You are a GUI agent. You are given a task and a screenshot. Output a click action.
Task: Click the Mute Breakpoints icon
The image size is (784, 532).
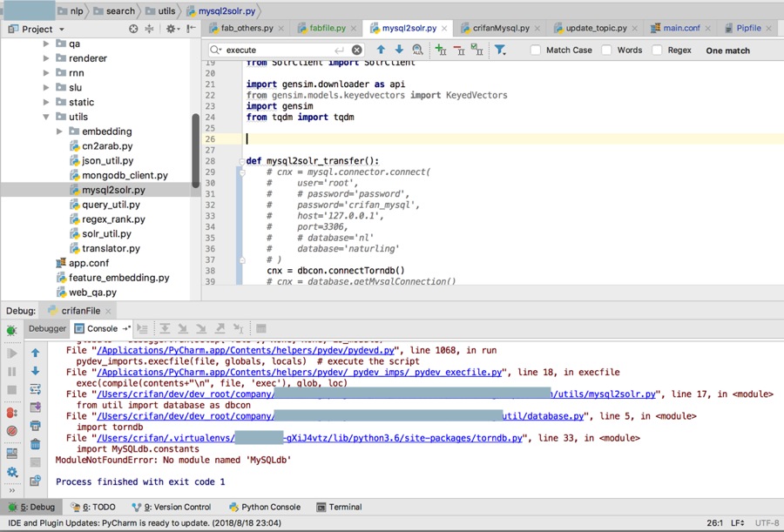point(11,431)
